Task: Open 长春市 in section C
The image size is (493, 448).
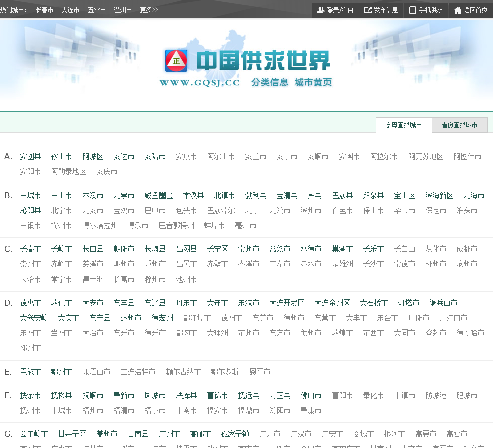Action: coord(30,249)
